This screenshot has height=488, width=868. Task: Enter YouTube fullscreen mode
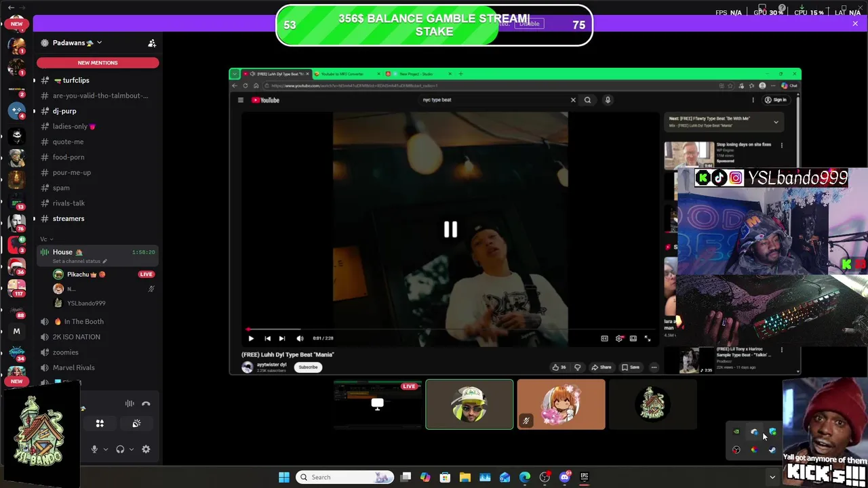(x=648, y=338)
